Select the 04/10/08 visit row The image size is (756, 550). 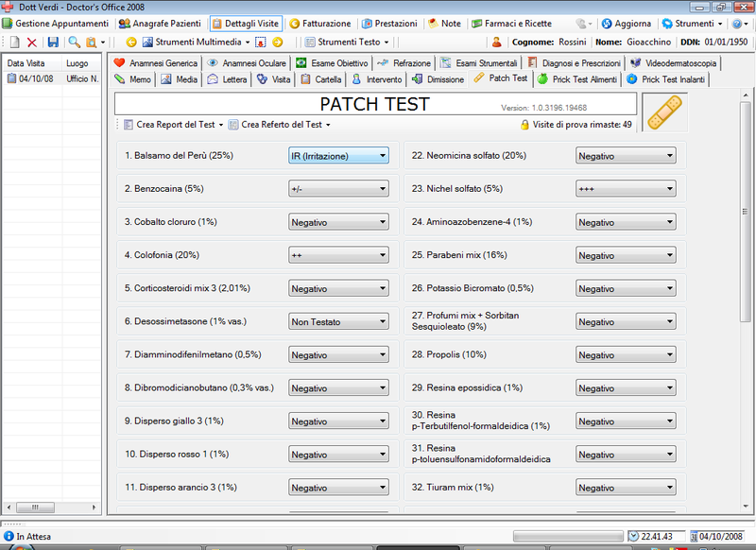coord(52,78)
